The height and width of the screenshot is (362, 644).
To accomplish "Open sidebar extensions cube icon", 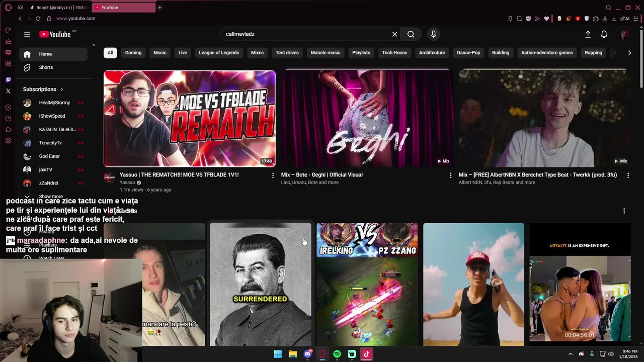I will coord(8,130).
